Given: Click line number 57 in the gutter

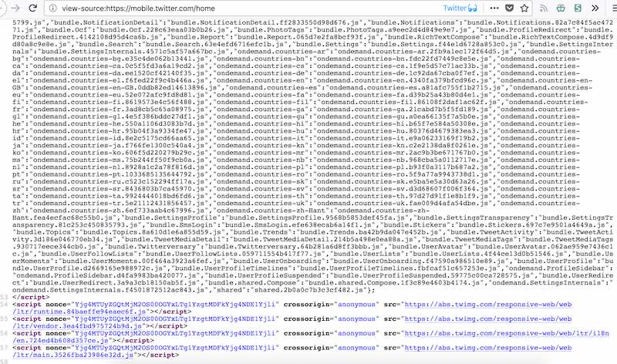Looking at the screenshot, I should (x=4, y=348).
